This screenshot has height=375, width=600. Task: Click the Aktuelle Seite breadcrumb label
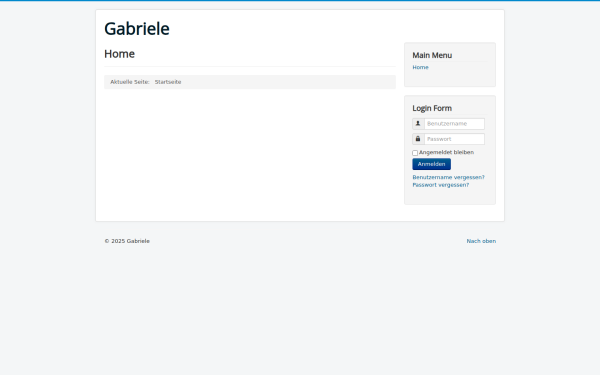pyautogui.click(x=130, y=82)
